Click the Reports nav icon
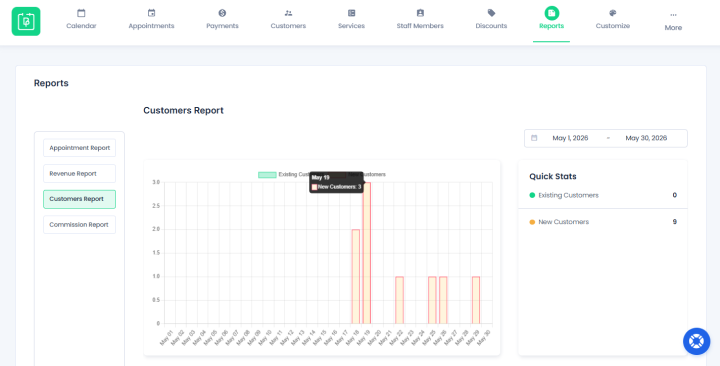This screenshot has width=720, height=366. click(551, 13)
